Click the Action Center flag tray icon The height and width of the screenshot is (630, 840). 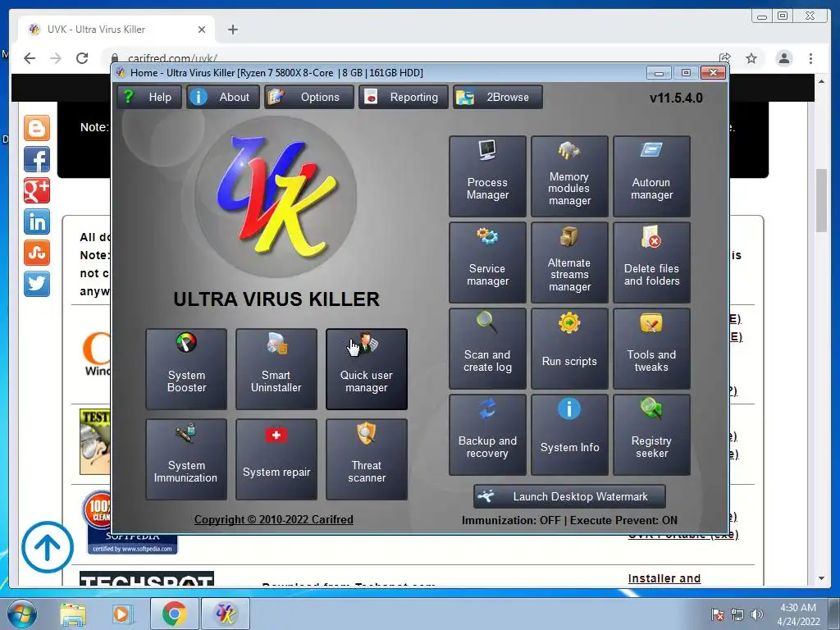(x=718, y=614)
